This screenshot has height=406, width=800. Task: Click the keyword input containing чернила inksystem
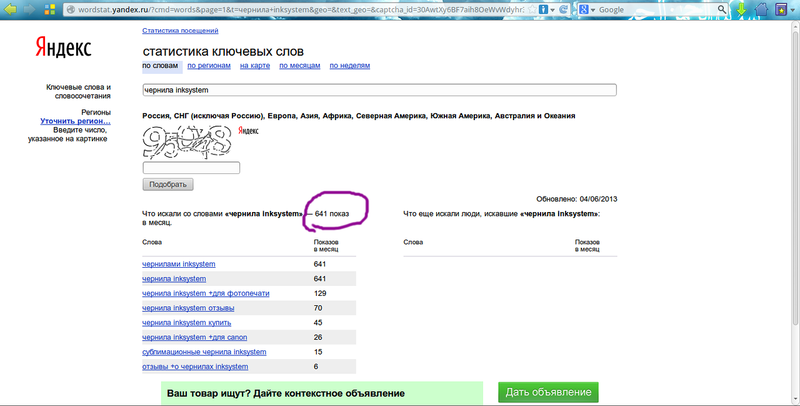379,90
